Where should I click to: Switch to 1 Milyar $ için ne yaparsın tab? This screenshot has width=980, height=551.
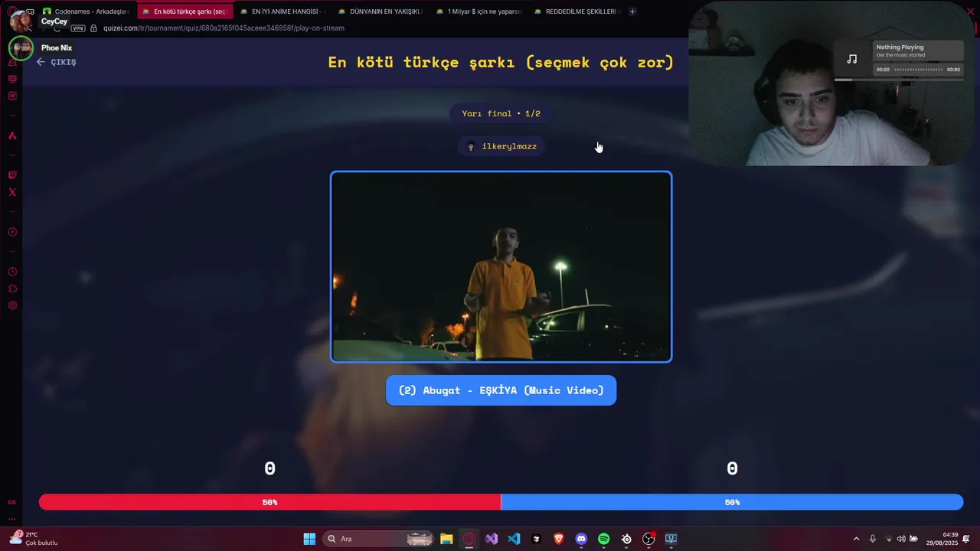click(478, 11)
